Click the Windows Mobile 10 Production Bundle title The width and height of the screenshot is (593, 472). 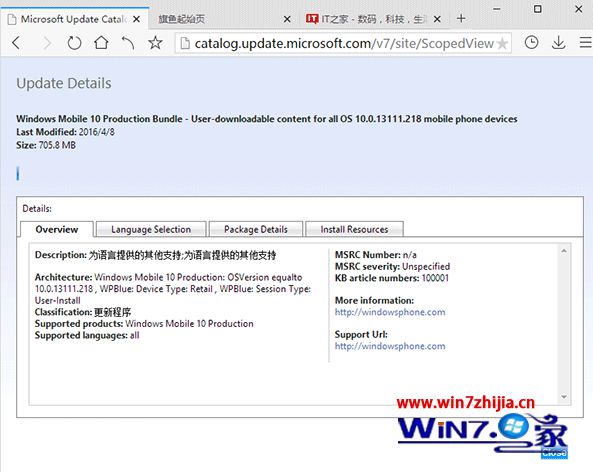pos(267,119)
